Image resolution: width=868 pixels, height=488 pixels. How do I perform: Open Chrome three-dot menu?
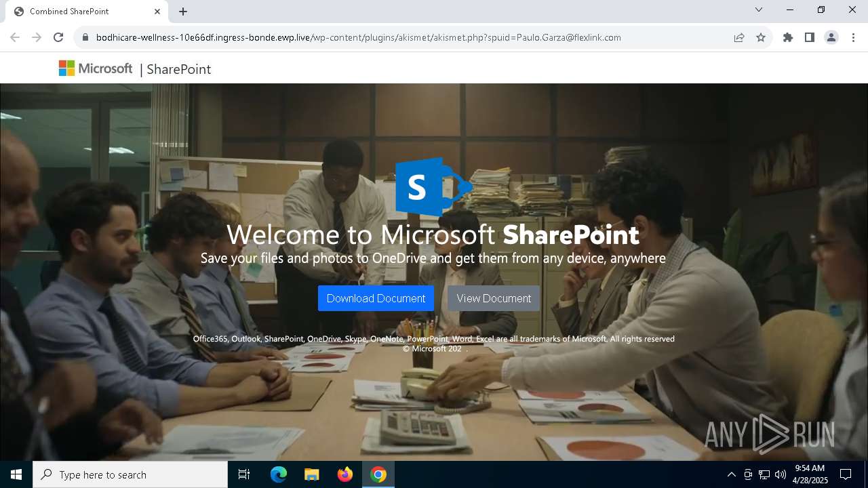coord(853,37)
